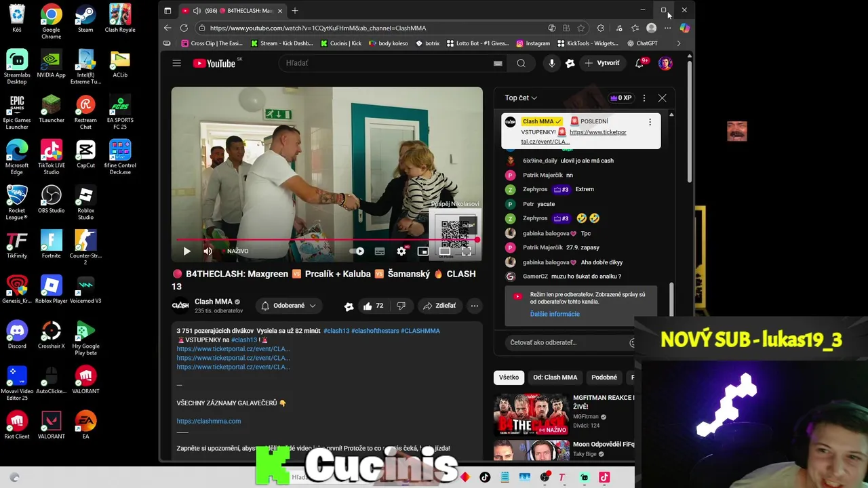Open the Fortnite desktop icon
Screen dimensions: 868x488
52,244
